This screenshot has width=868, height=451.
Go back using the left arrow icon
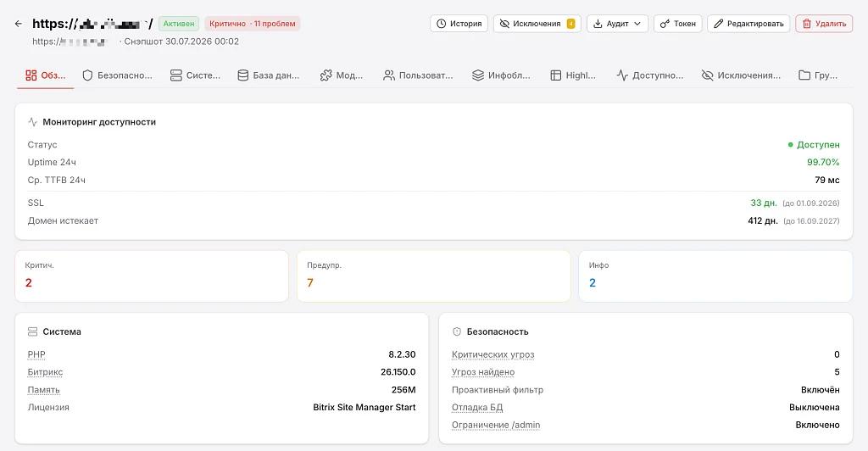(19, 24)
